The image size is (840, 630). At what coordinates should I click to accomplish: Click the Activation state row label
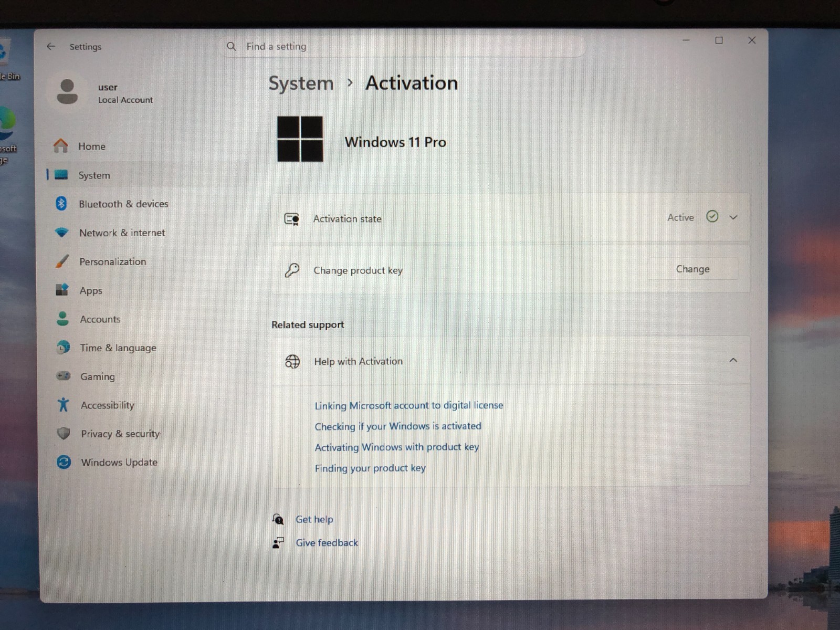pyautogui.click(x=347, y=219)
